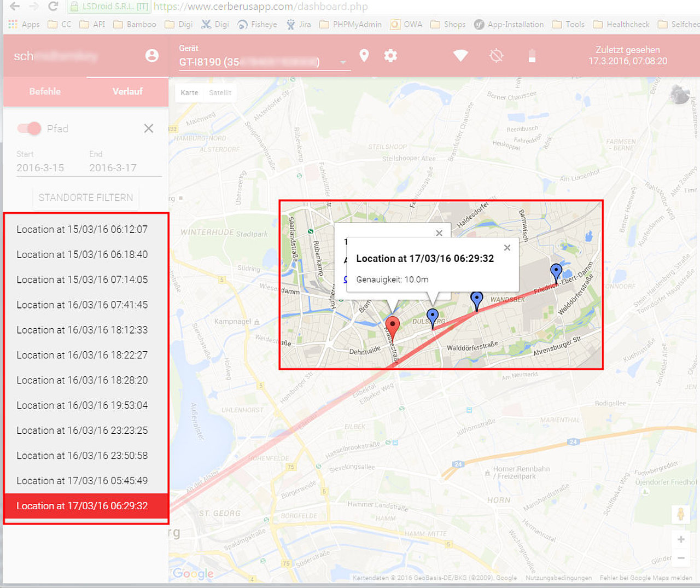Open the Digi bookmark folder
The height and width of the screenshot is (588, 700).
(x=179, y=25)
